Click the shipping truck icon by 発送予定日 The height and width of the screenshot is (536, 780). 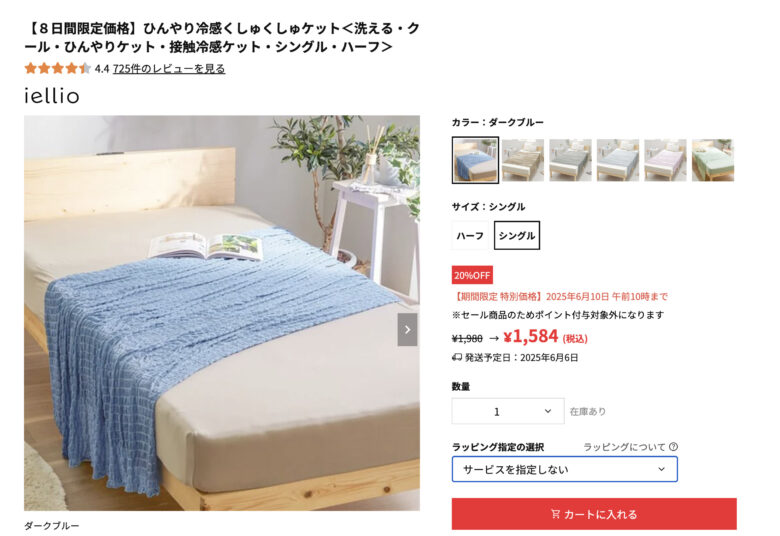click(457, 357)
